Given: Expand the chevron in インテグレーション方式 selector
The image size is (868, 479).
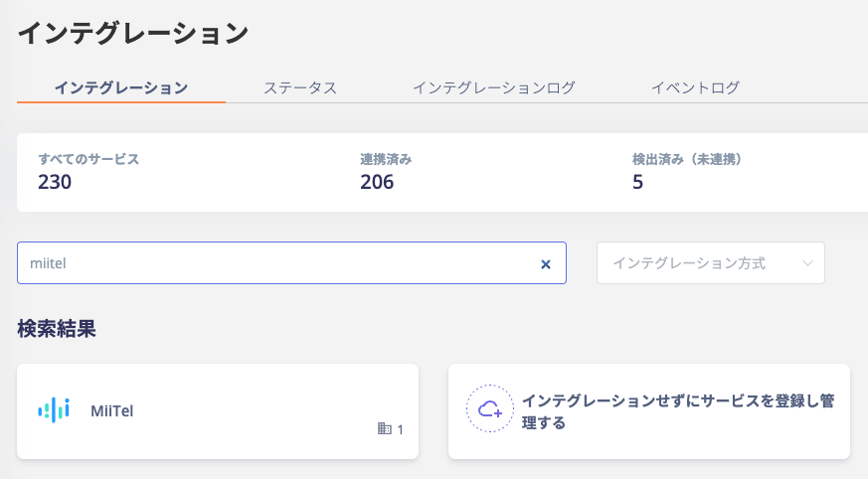Looking at the screenshot, I should pyautogui.click(x=807, y=263).
